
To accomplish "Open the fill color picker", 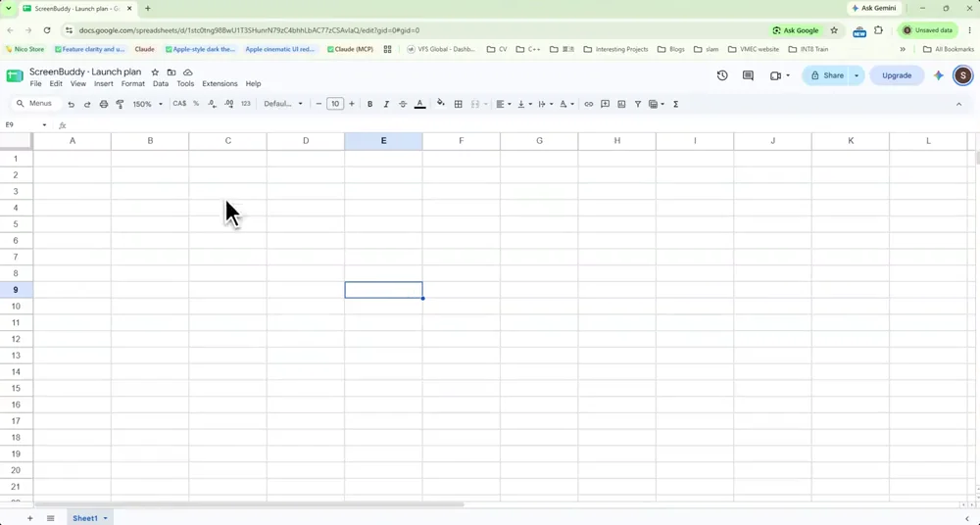I will pos(441,104).
